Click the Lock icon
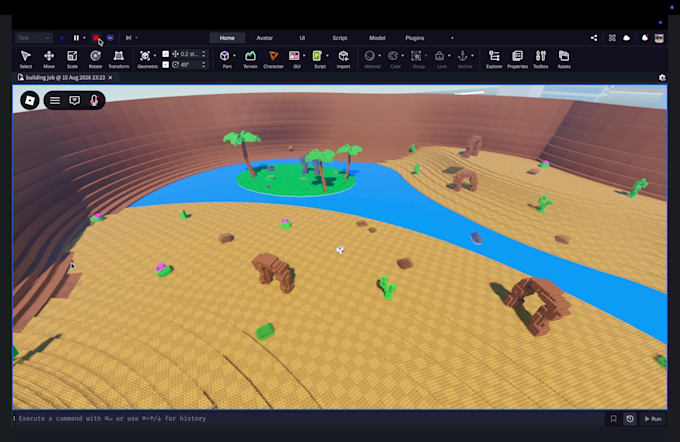 [439, 56]
